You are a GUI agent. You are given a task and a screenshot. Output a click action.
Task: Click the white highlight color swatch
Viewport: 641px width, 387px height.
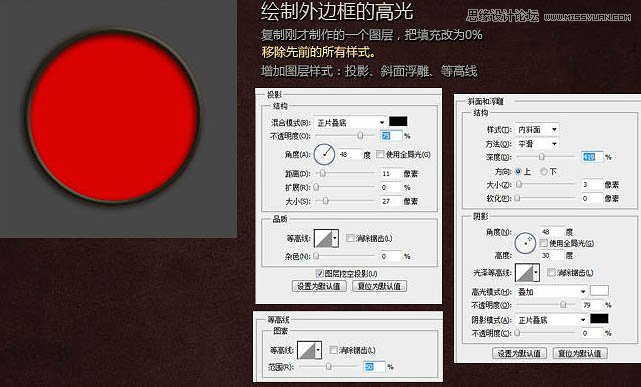pos(599,291)
